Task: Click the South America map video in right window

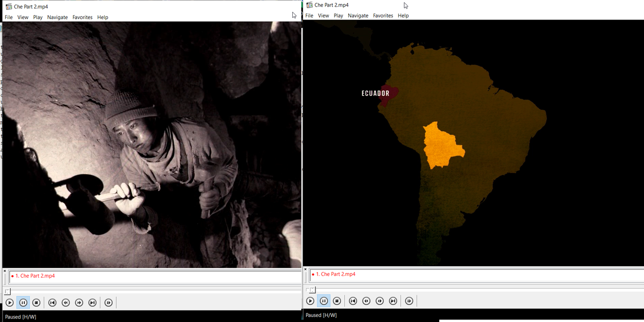Action: pos(473,143)
